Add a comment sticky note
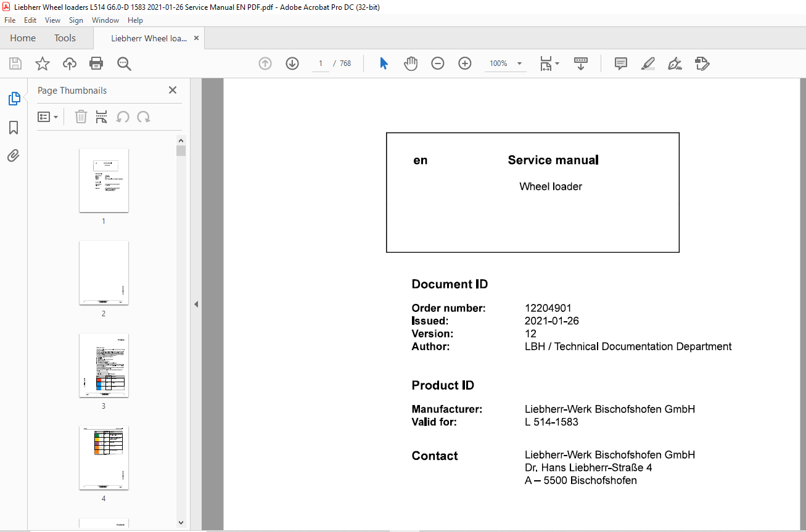The image size is (806, 532). click(x=621, y=63)
